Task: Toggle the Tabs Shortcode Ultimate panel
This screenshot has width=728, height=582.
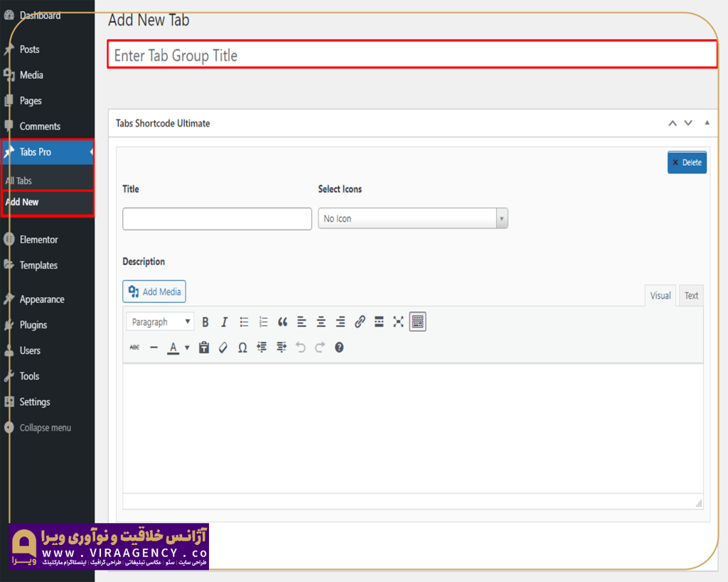Action: [x=707, y=123]
